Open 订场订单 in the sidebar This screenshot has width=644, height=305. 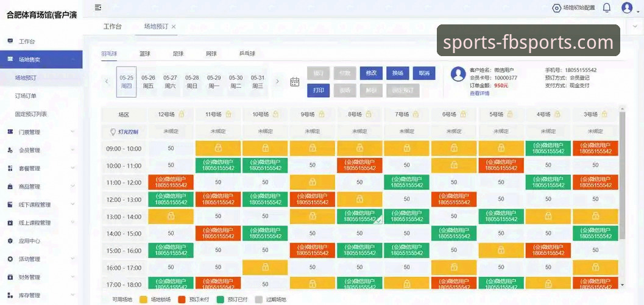25,96
